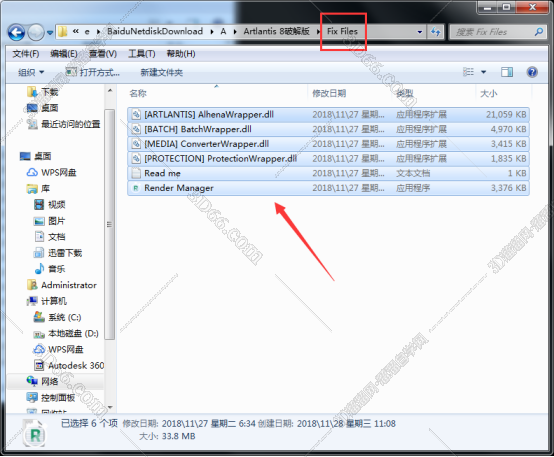Click the 系统 (C:) drive icon
The image size is (554, 457).
pyautogui.click(x=39, y=317)
